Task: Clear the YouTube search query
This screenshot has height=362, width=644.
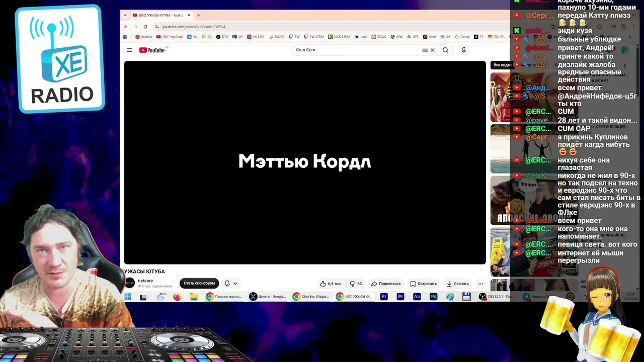Action: 432,50
